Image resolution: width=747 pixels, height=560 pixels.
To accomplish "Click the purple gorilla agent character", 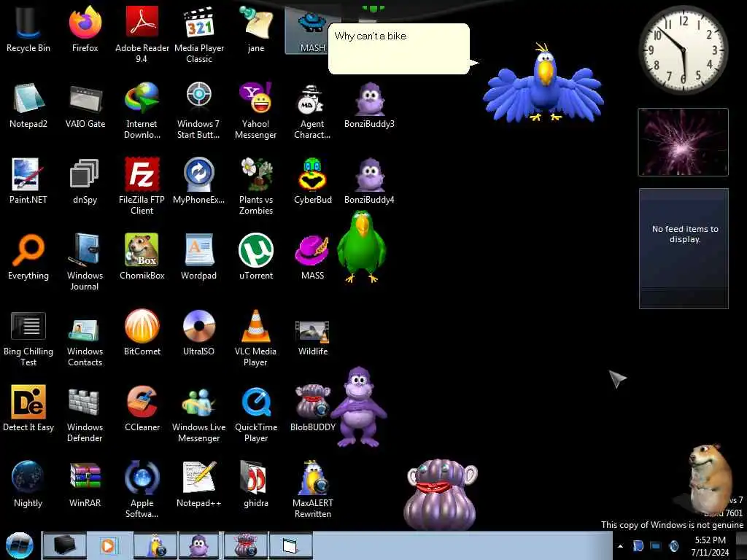I will (359, 406).
